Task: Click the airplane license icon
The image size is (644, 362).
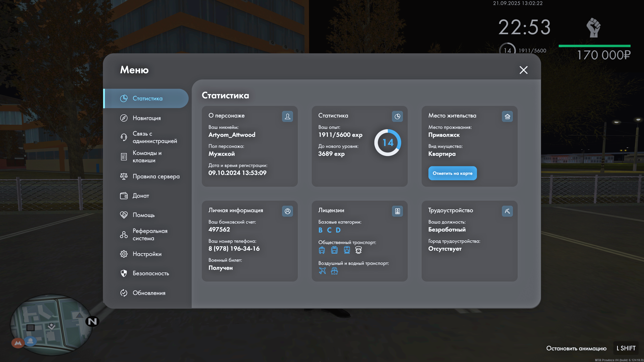Action: (322, 271)
